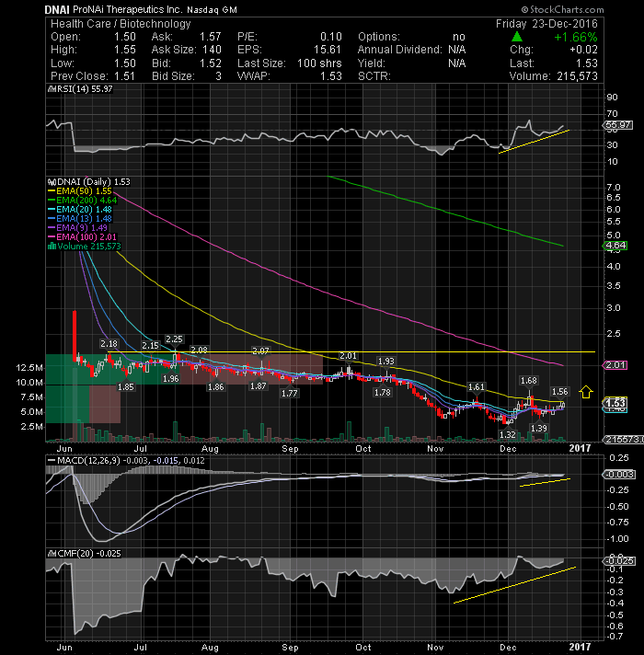
Task: Click the 2.15 price label
Action: [150, 346]
